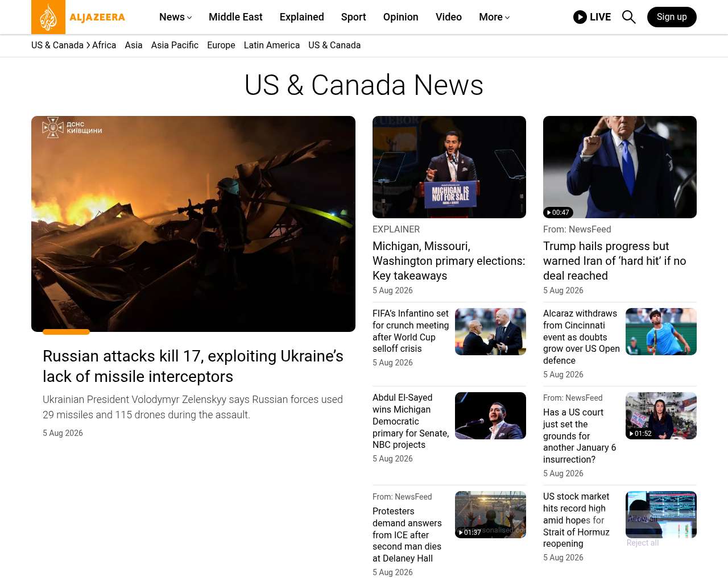Open the Russian attacks kill 17 headline
Viewport: 728px width, 582px height.
point(193,366)
